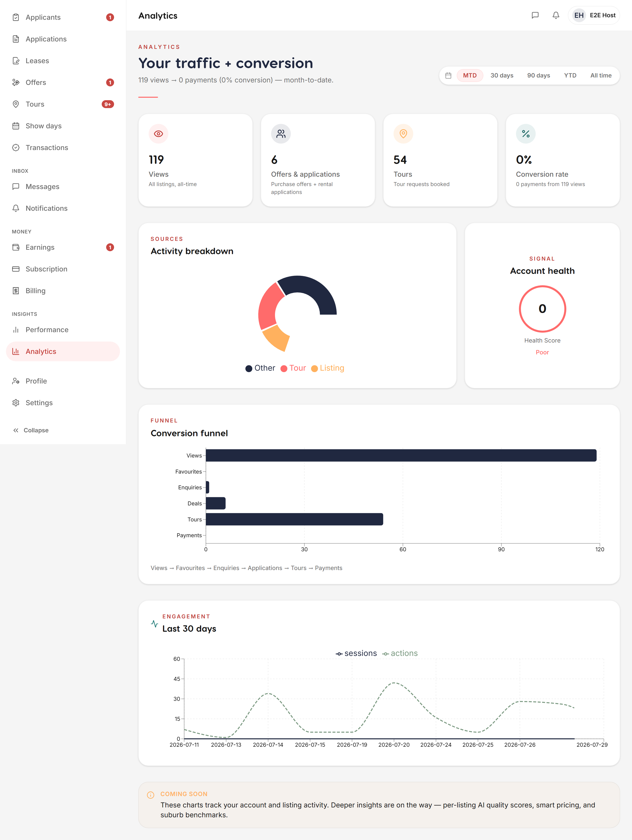Click the EH avatar initials
Image resolution: width=632 pixels, height=840 pixels.
[x=579, y=15]
